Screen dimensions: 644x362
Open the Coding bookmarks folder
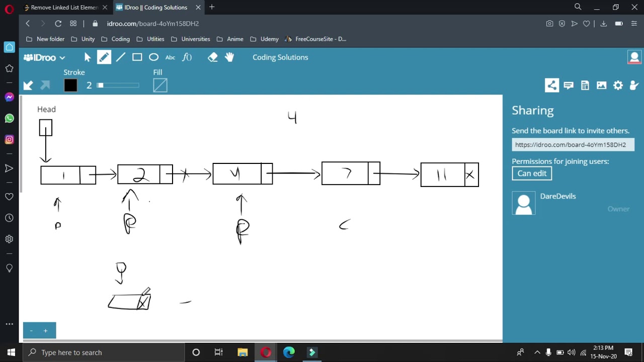coord(115,39)
